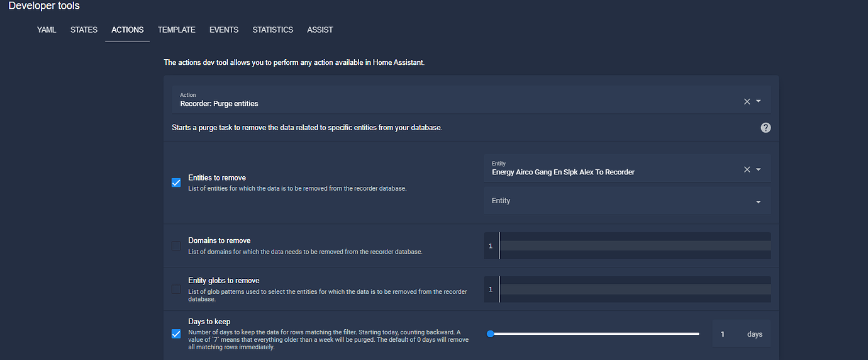Clear the Energy Airco Gang entity selection
Viewport: 868px width, 360px height.
(x=747, y=169)
